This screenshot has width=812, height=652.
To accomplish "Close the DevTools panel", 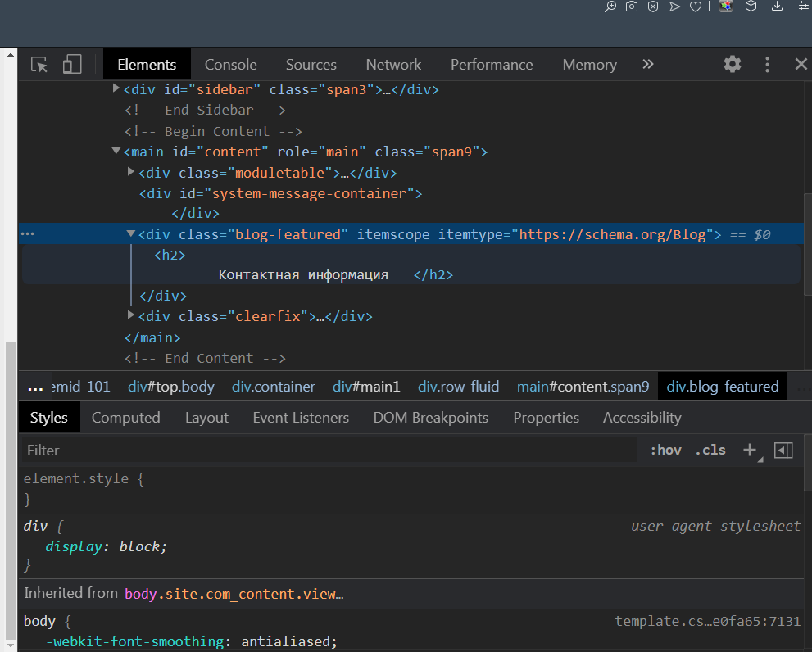I will (x=801, y=64).
